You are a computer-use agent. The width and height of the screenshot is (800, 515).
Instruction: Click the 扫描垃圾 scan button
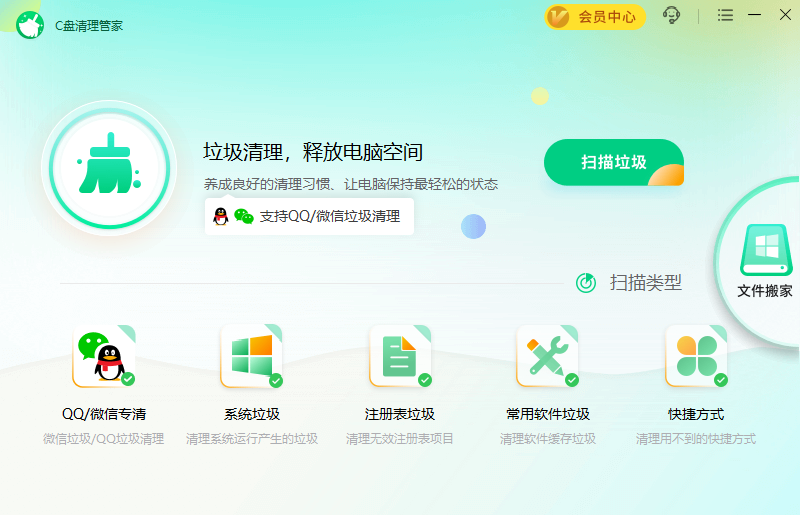[613, 163]
